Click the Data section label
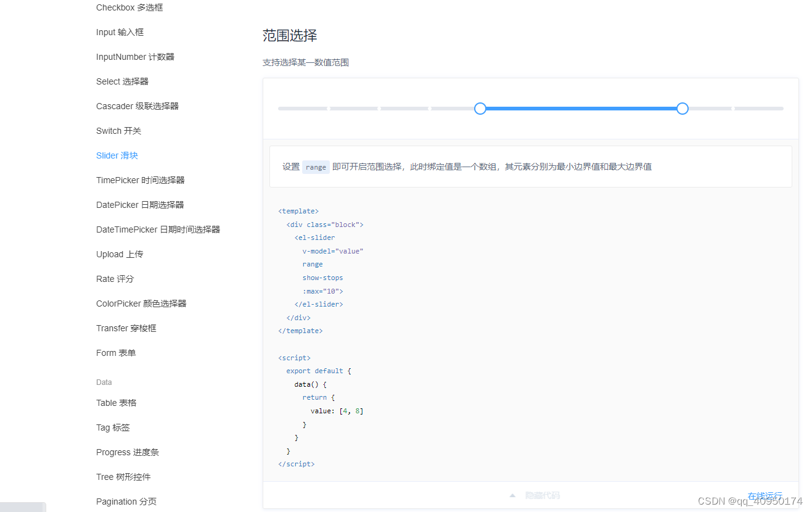 click(104, 382)
